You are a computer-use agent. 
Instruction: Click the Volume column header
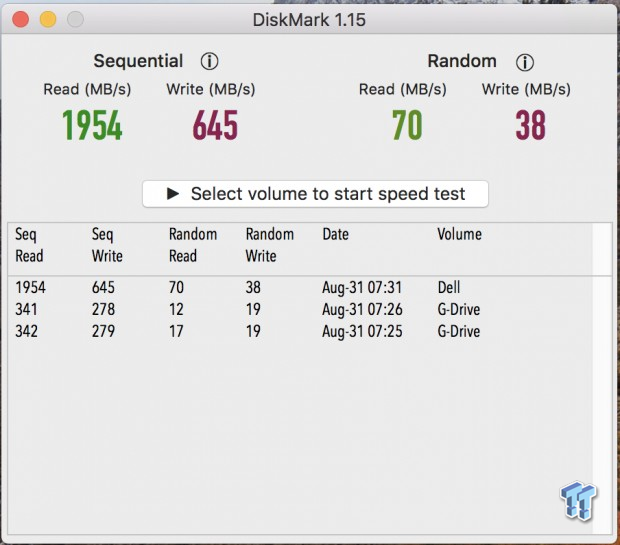click(459, 235)
